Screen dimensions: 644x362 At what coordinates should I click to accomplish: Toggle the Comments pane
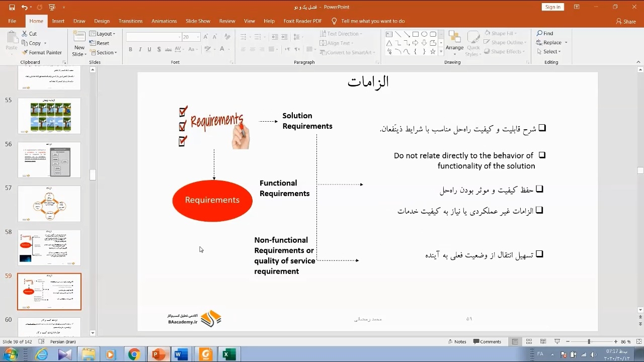point(487,342)
